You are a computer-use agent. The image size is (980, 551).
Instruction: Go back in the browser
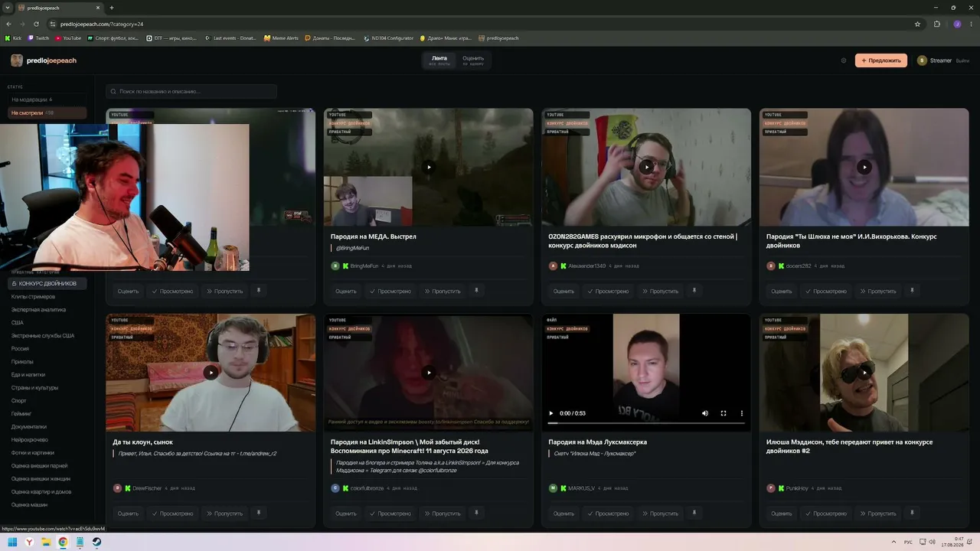point(8,24)
